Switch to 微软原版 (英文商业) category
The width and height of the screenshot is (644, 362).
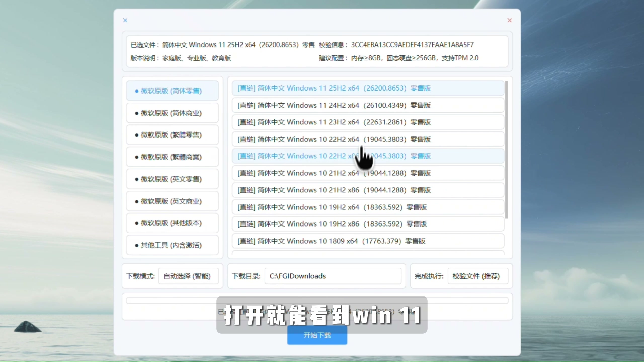[172, 201]
